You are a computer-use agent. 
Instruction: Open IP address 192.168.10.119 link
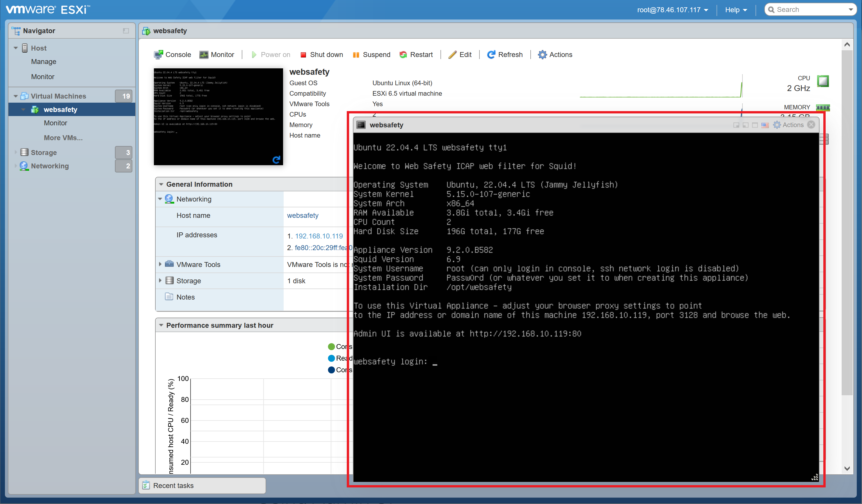tap(319, 236)
